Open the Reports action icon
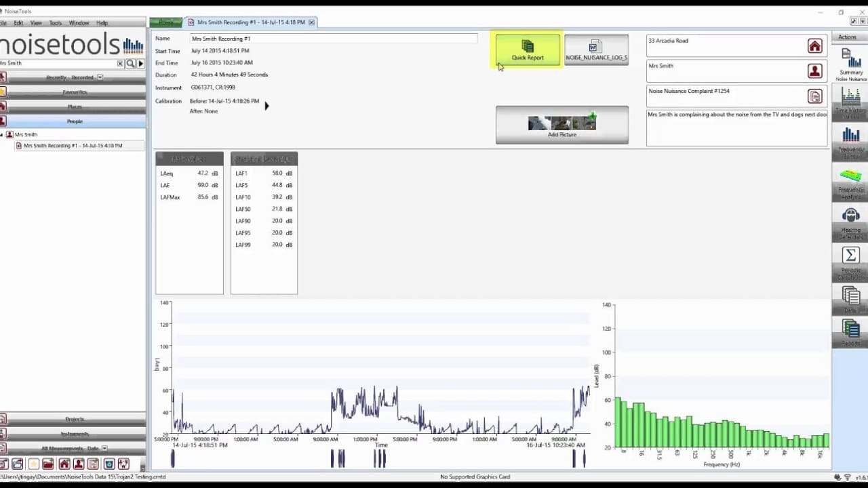868x488 pixels. (x=850, y=332)
